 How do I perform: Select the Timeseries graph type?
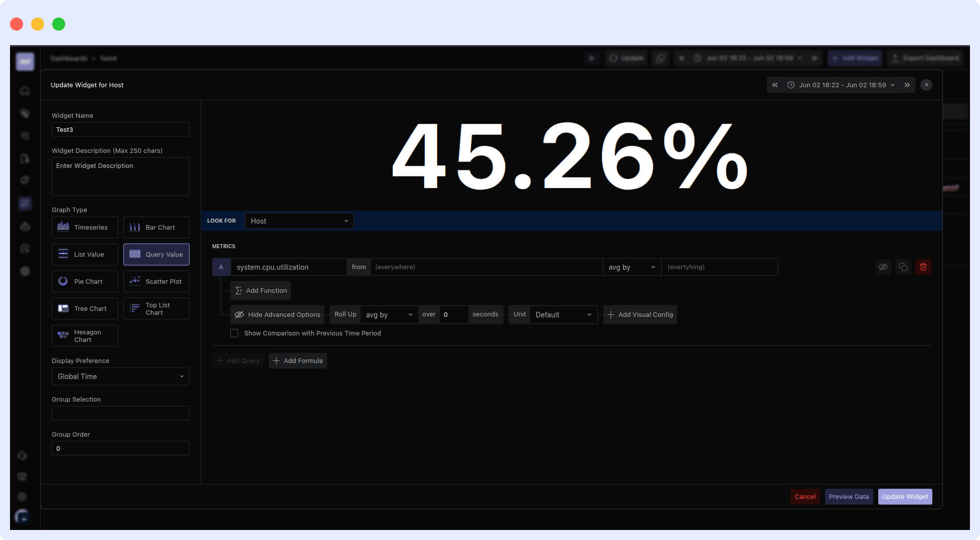[x=85, y=228]
